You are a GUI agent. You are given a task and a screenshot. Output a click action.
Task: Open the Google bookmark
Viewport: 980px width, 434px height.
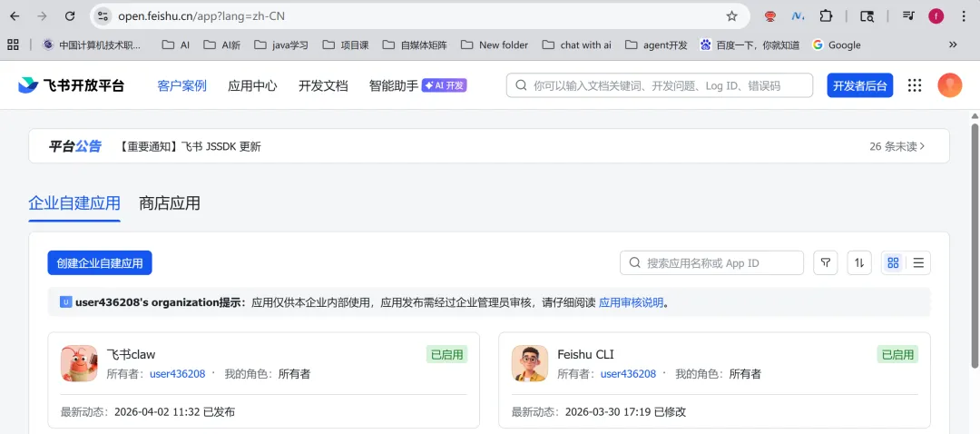click(837, 44)
